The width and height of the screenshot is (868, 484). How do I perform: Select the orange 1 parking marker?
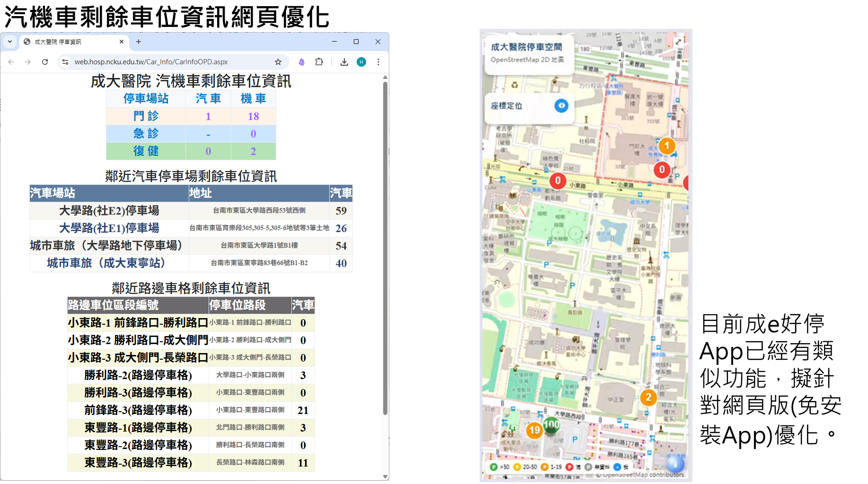pyautogui.click(x=667, y=146)
